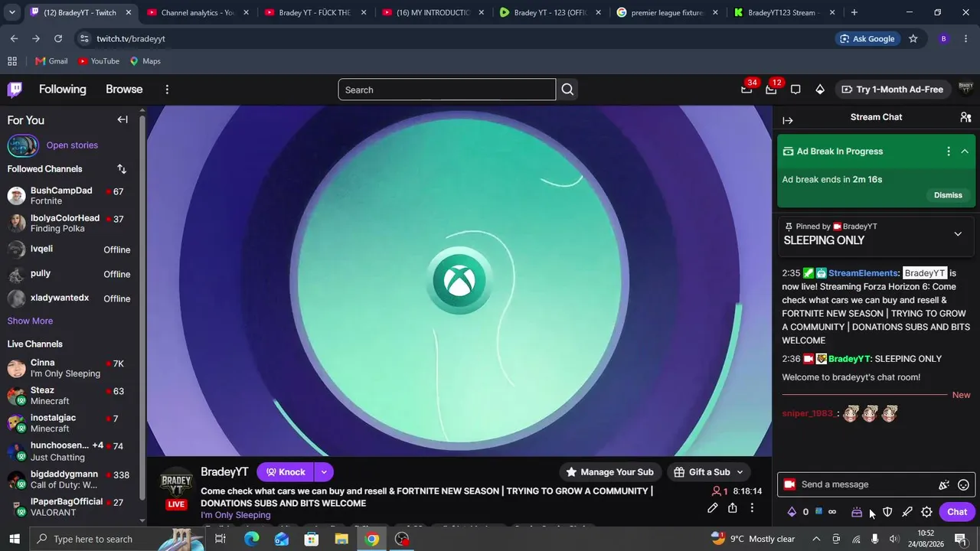The width and height of the screenshot is (980, 551).
Task: Collapse the For You sidebar
Action: [122, 119]
